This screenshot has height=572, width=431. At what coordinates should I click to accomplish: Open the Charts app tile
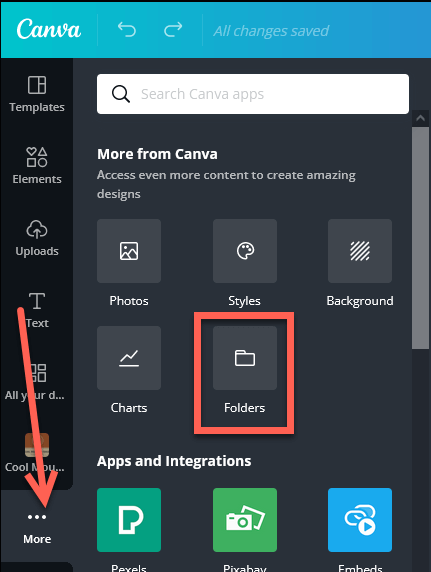pos(129,358)
